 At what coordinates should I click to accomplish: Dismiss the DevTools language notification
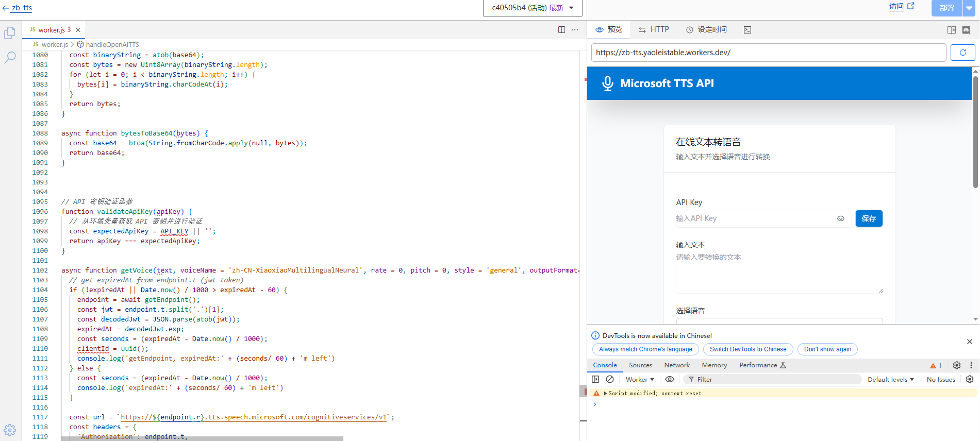[x=969, y=342]
